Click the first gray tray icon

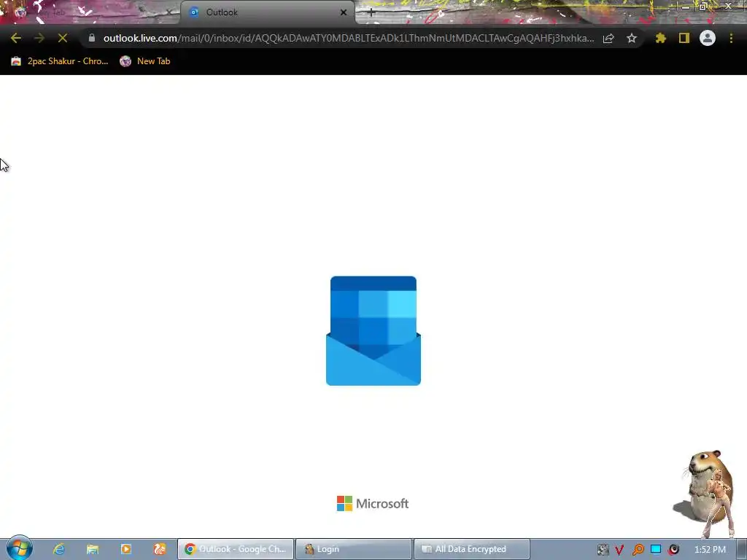[603, 550]
